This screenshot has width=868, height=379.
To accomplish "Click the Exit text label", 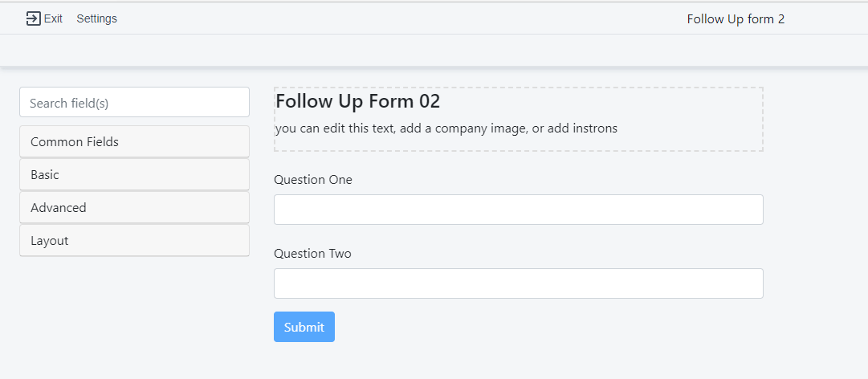I will pyautogui.click(x=53, y=18).
